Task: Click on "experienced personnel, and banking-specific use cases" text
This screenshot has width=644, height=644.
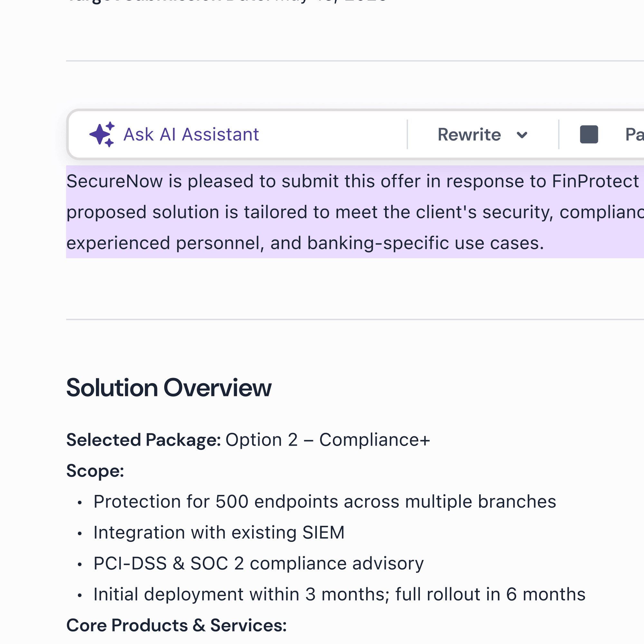Action: click(x=305, y=243)
